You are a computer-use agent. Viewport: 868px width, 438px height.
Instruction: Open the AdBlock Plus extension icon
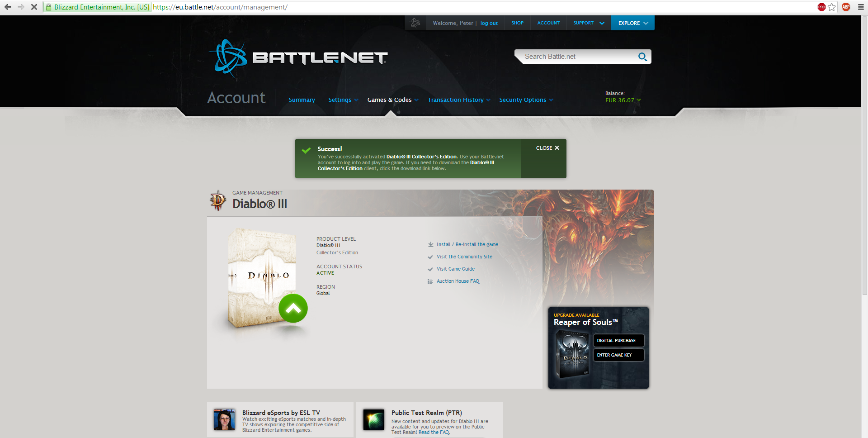click(x=846, y=7)
